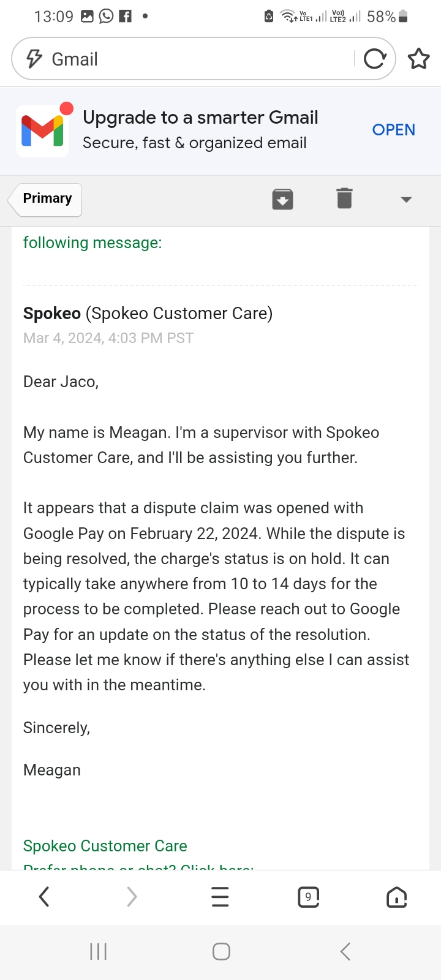Go to the browser home page
The width and height of the screenshot is (441, 980).
tap(397, 897)
